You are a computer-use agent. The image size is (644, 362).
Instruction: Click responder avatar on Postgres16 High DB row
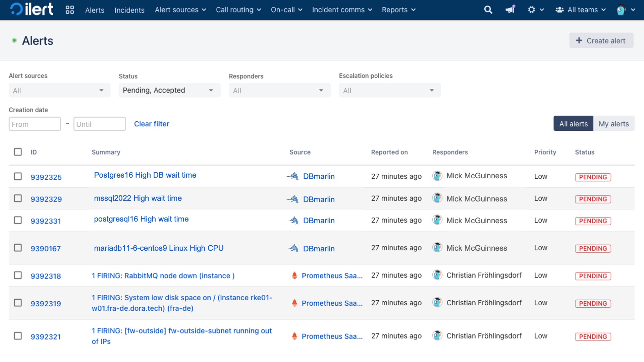pos(437,176)
